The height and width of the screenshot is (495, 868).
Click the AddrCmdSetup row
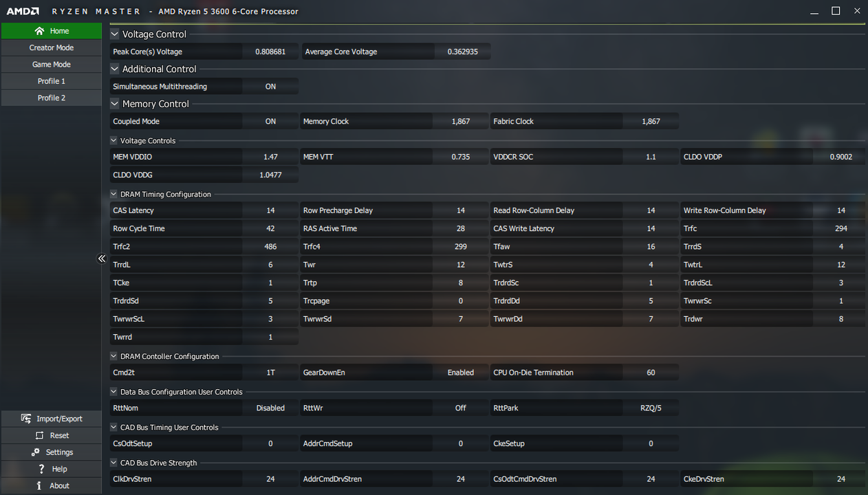(x=394, y=443)
